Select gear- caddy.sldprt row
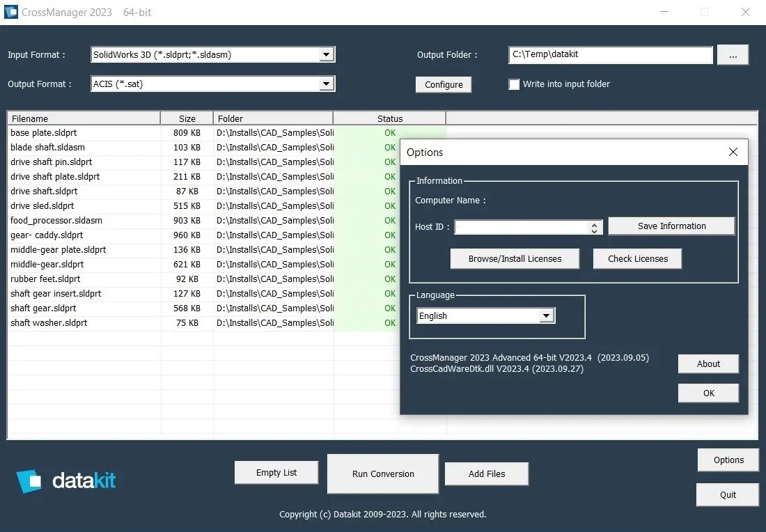 (x=203, y=235)
